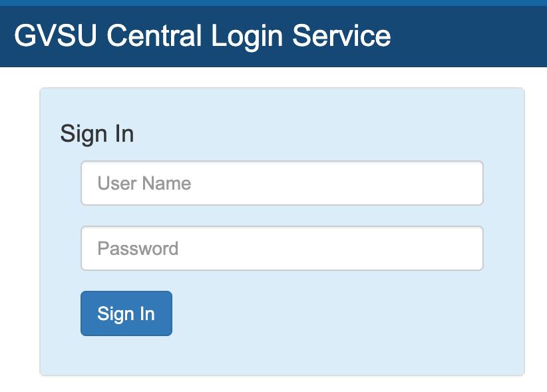The image size is (547, 392).
Task: Click the GVSU Central Login Service title
Action: (x=202, y=35)
